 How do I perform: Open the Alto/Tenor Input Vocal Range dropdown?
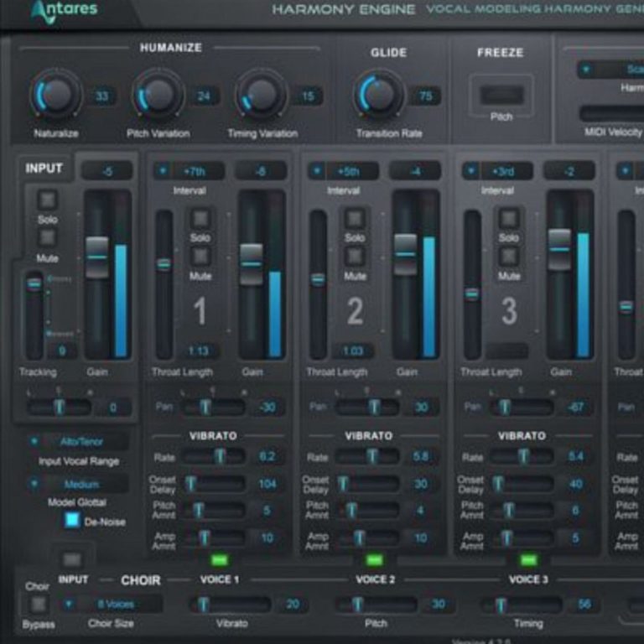pyautogui.click(x=78, y=442)
